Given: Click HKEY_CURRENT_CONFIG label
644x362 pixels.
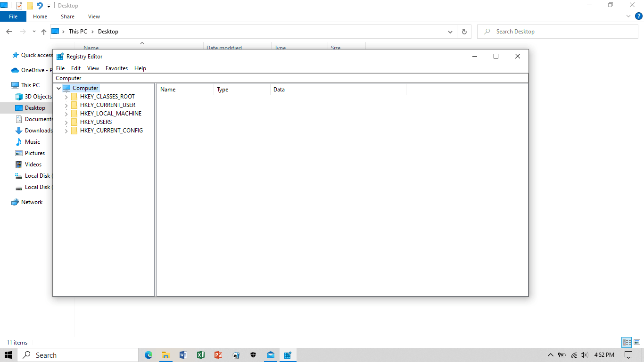Looking at the screenshot, I should pyautogui.click(x=111, y=131).
